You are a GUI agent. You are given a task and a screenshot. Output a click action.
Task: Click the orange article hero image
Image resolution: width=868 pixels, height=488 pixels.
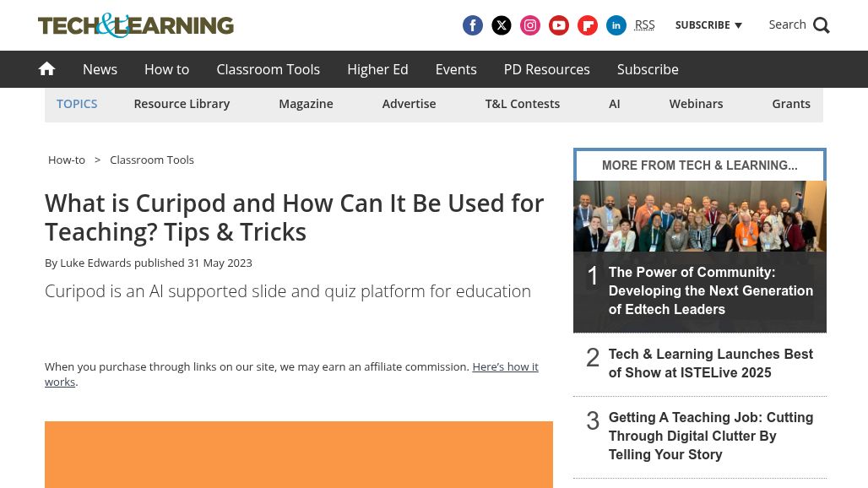tap(299, 455)
